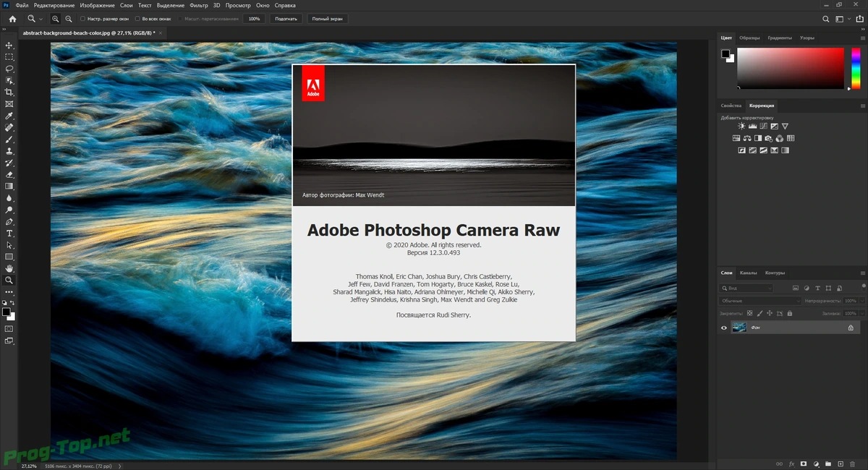The image size is (868, 470).
Task: Open the Color panel menu
Action: coord(862,38)
